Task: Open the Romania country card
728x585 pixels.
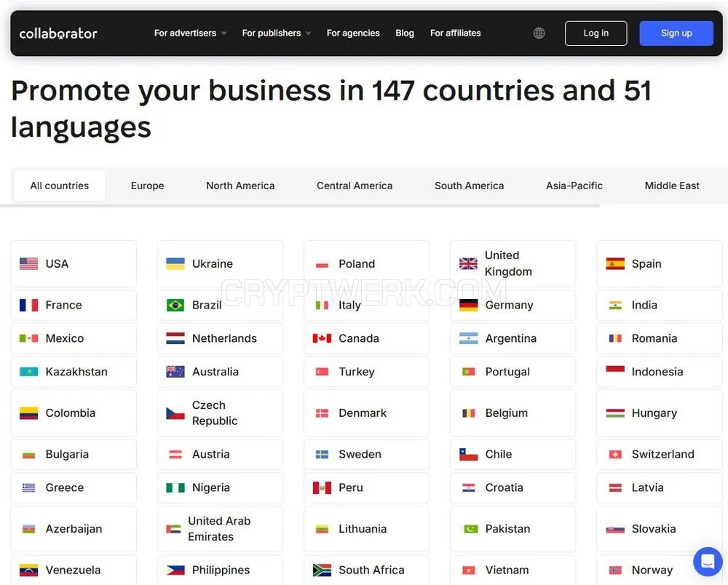Action: [660, 338]
